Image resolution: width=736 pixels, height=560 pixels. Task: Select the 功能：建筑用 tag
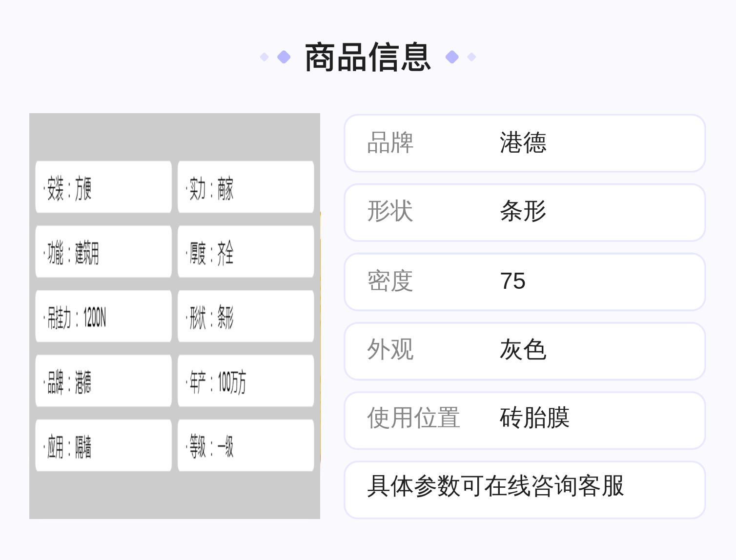tap(103, 252)
